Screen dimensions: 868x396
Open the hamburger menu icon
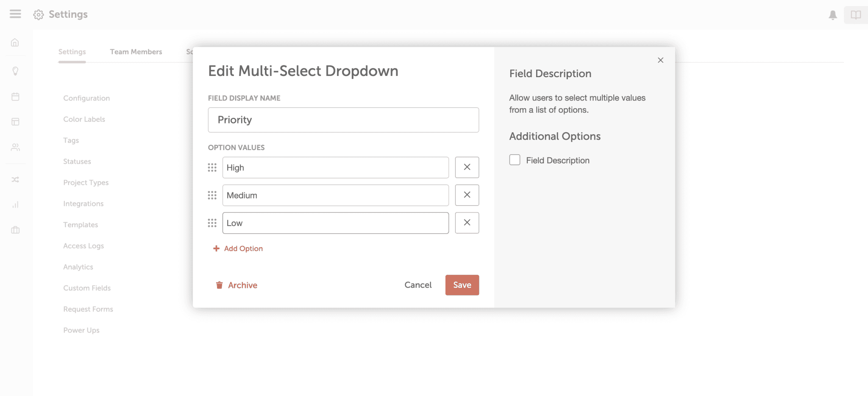(15, 14)
